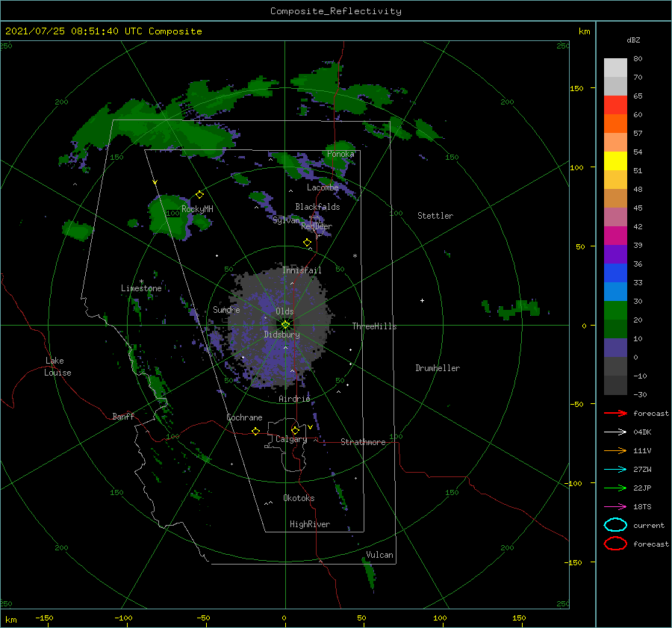Screen dimensions: 672x628
Task: Click the Vulcan label
Action: point(380,555)
